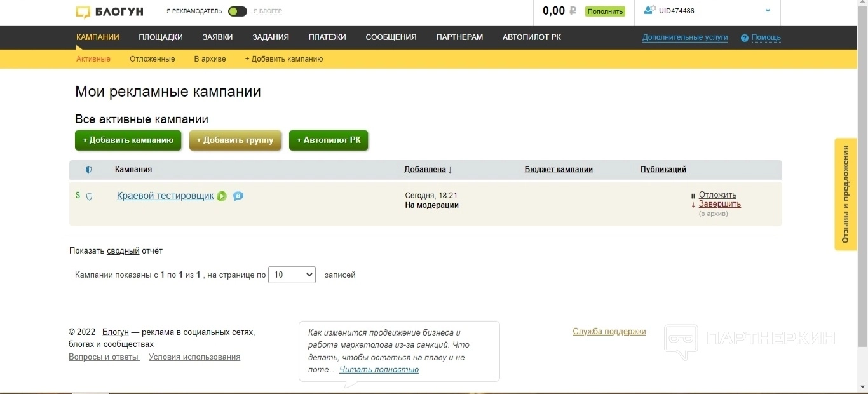Click the Блогун logo
This screenshot has width=868, height=394.
pyautogui.click(x=109, y=11)
